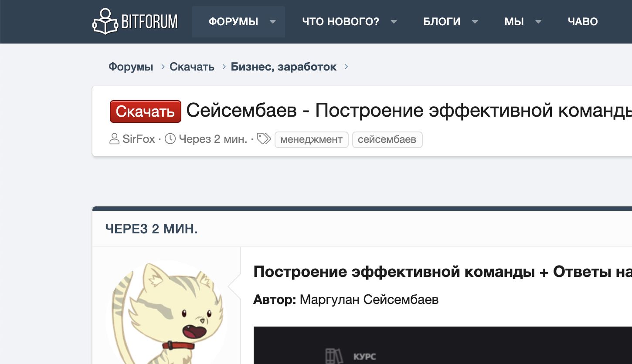Expand the ЧТО НОВОГО? dropdown arrow

point(394,22)
